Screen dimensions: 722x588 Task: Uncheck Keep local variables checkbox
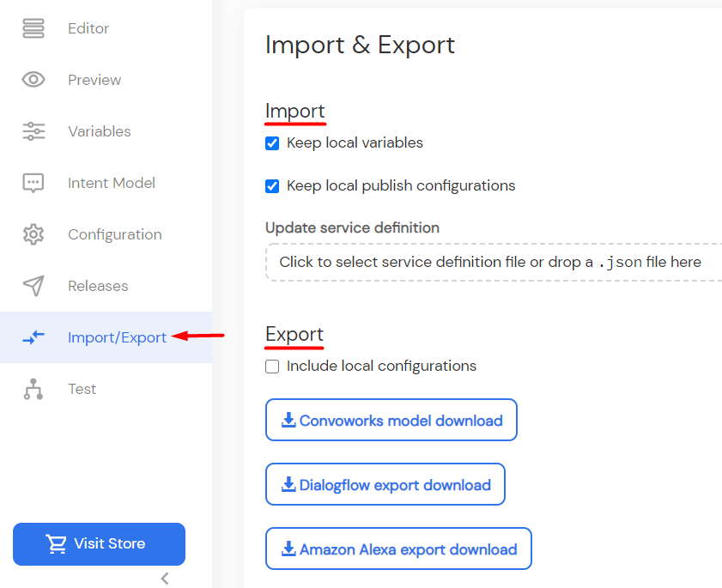click(x=272, y=143)
